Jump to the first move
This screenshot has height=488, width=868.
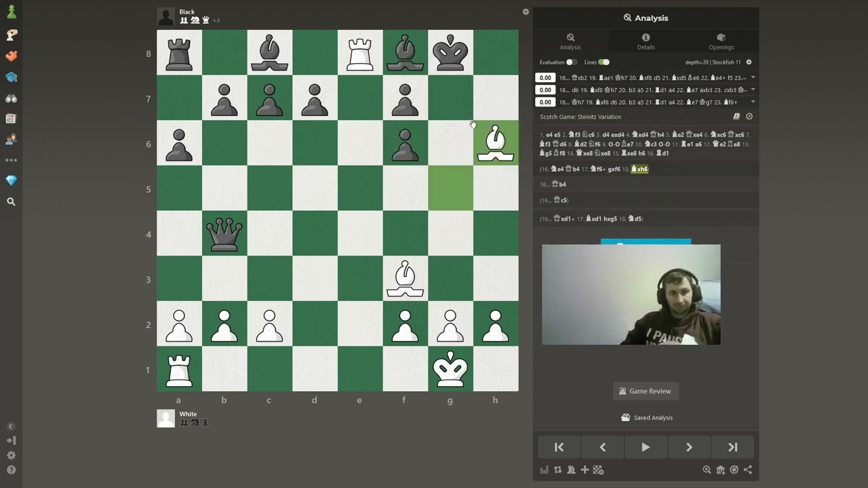click(x=559, y=447)
